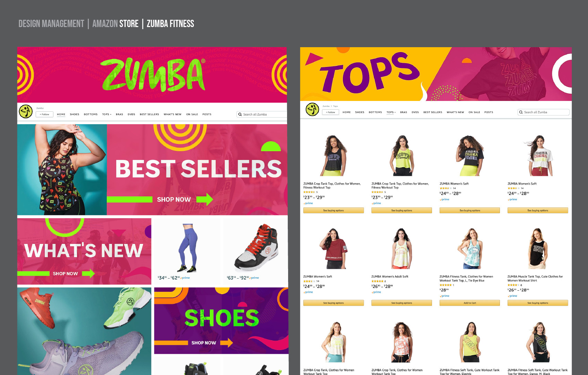This screenshot has height=375, width=588.
Task: Click search magnifier icon on Tops page
Action: (x=521, y=112)
